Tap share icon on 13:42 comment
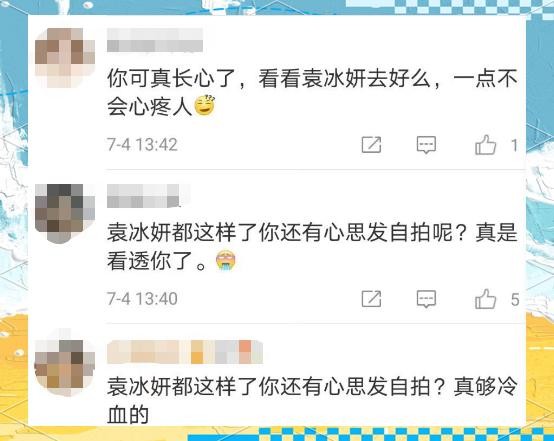 click(371, 145)
